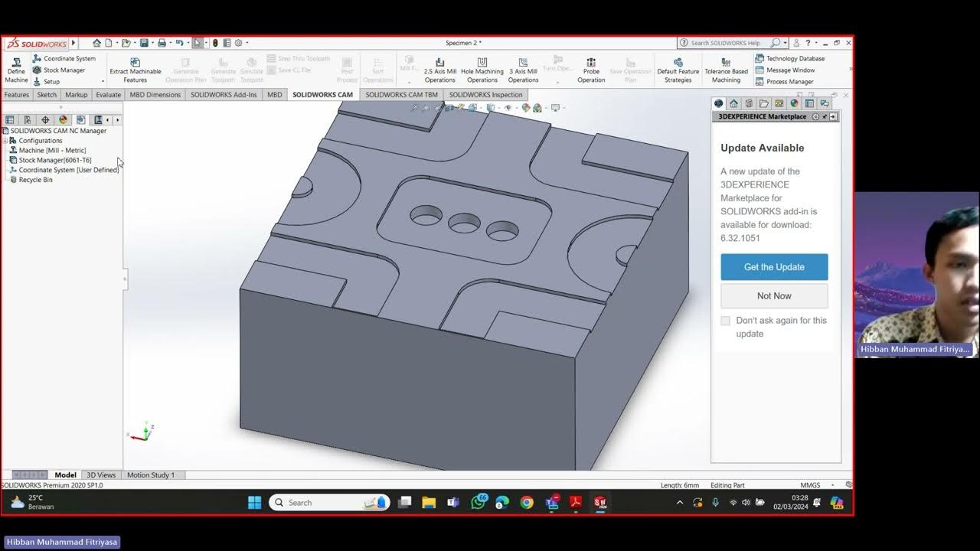This screenshot has height=551, width=980.
Task: Open the Save icon dropdown arrow
Action: (152, 43)
